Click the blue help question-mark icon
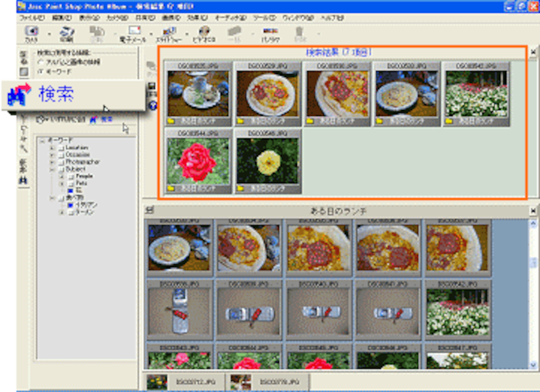 153,106
